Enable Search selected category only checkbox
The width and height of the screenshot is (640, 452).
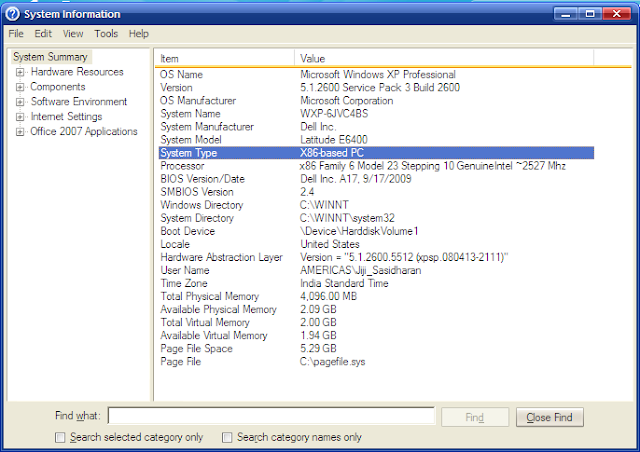click(x=60, y=437)
